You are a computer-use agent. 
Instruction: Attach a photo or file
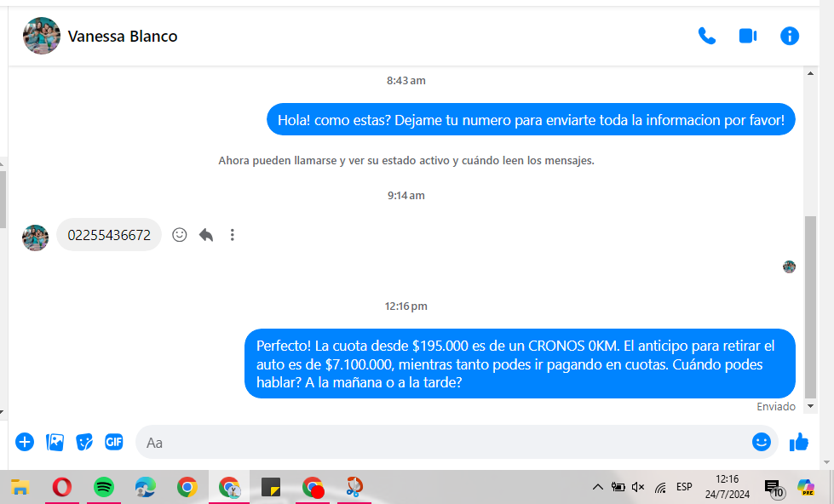(55, 442)
